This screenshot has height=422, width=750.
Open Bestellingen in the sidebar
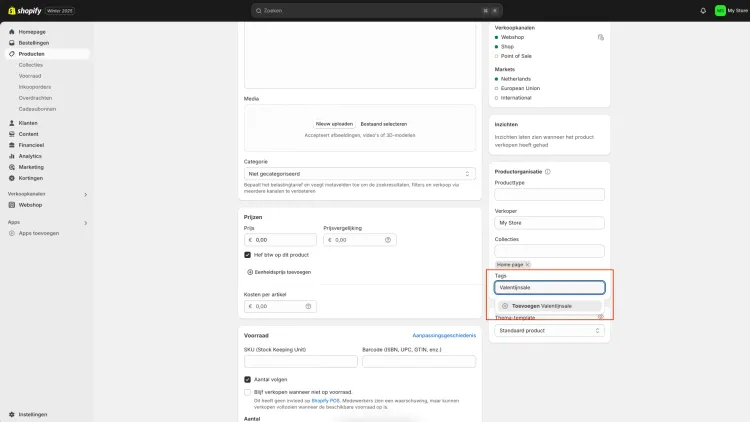click(x=33, y=43)
